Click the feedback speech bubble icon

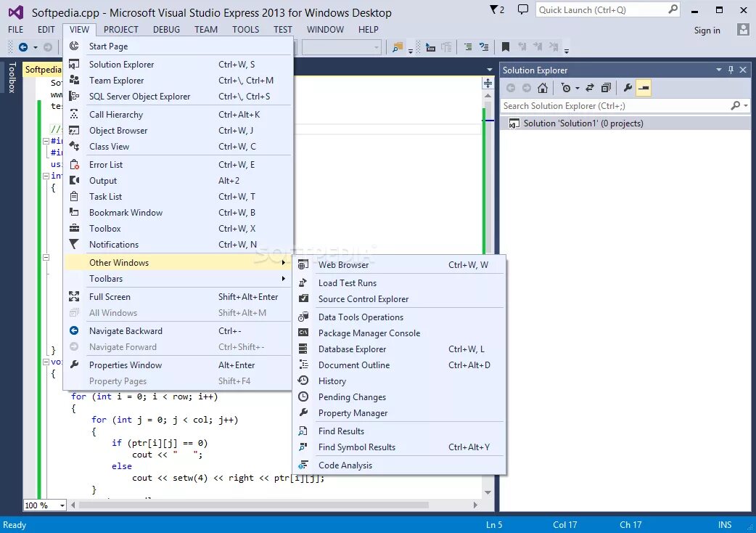[522, 9]
